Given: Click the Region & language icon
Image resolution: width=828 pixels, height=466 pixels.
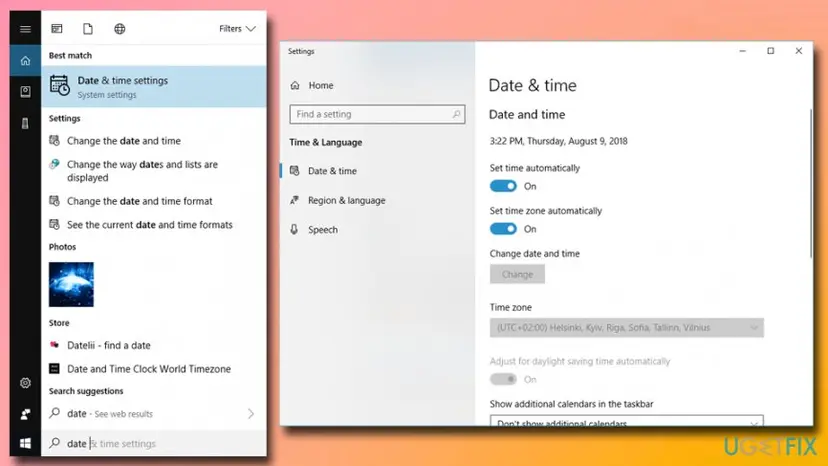Looking at the screenshot, I should (295, 200).
